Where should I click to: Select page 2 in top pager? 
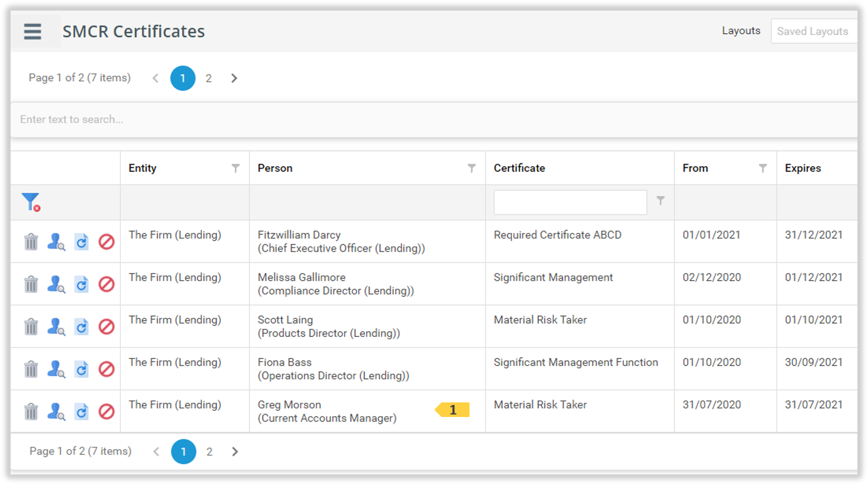pos(209,78)
